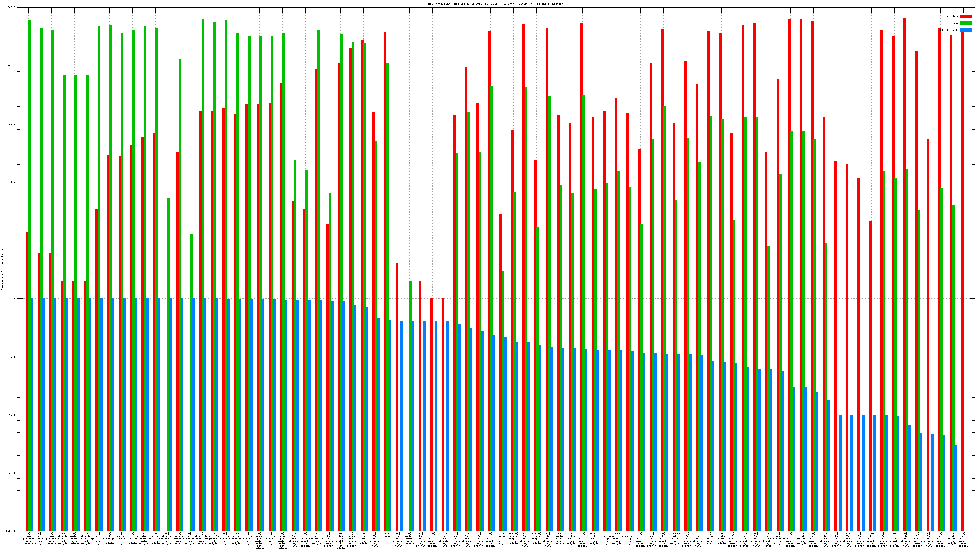Click the 10000 y-axis tick label
Viewport: 980px width, 551px height.
point(12,66)
